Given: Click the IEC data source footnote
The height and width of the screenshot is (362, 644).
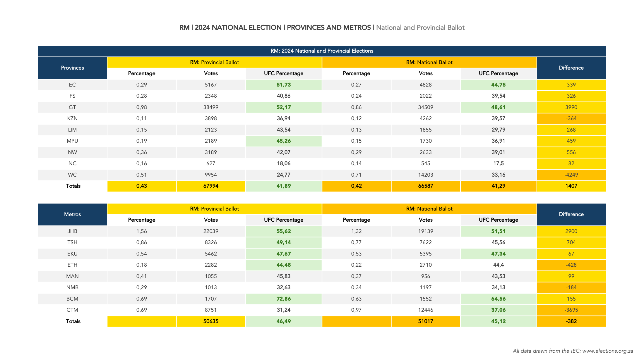Looking at the screenshot, I should pos(573,351).
